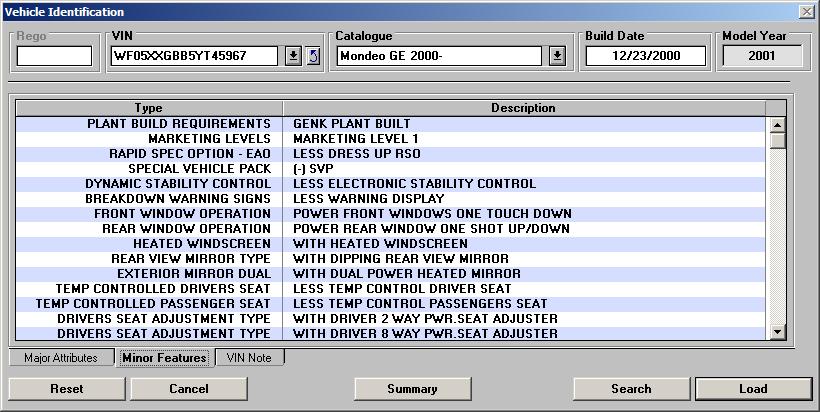The height and width of the screenshot is (412, 820).
Task: Click GENK PLANT BUILT description
Action: tap(352, 124)
